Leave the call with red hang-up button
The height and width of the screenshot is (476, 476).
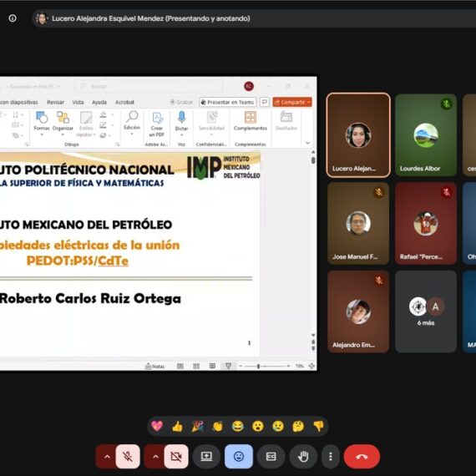[362, 456]
